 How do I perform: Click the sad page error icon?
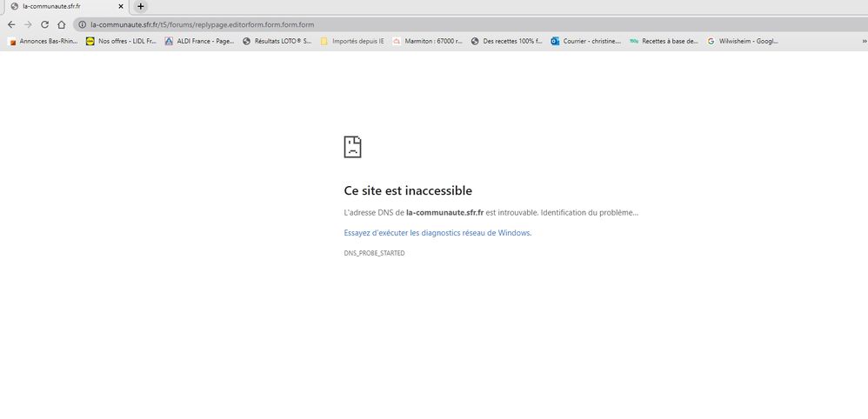(x=352, y=147)
